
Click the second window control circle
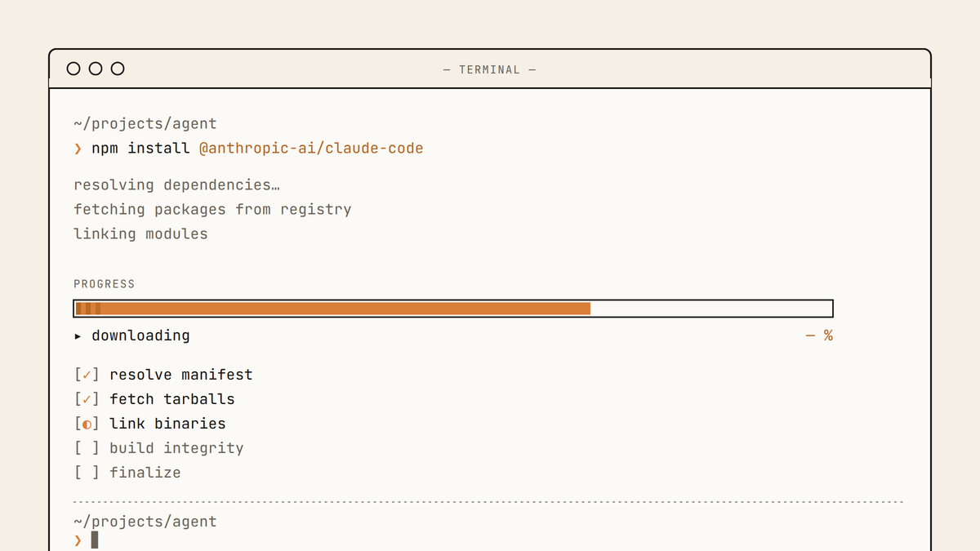point(96,69)
